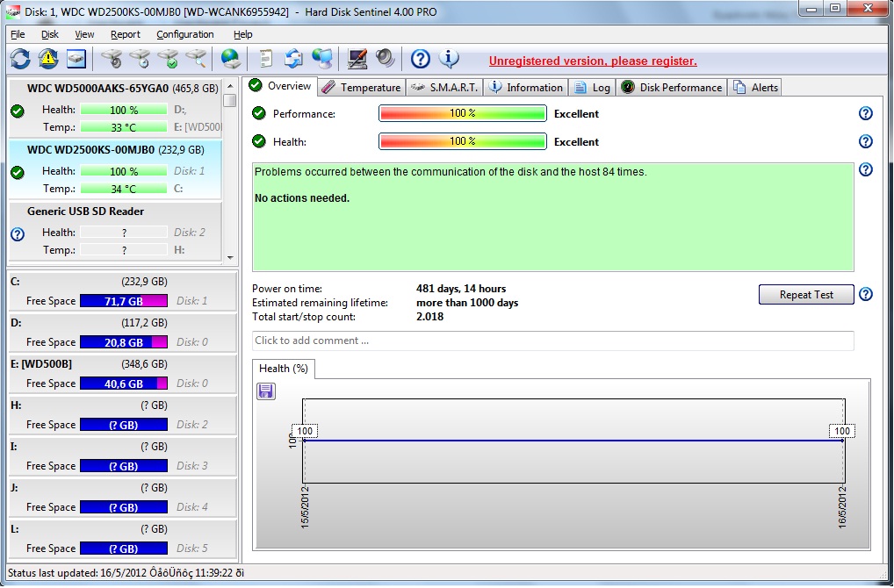The height and width of the screenshot is (588, 894).
Task: Click the disk list scroll up arrow
Action: coord(230,86)
